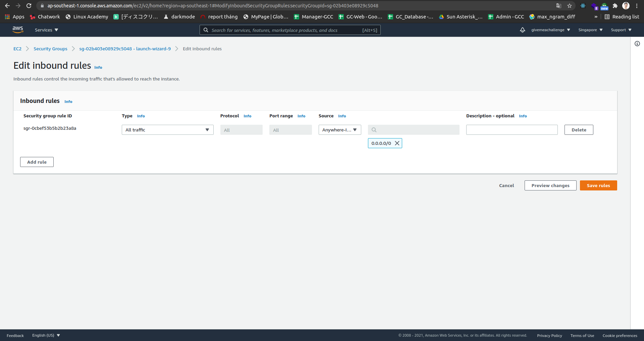
Task: Reload the page
Action: [29, 6]
